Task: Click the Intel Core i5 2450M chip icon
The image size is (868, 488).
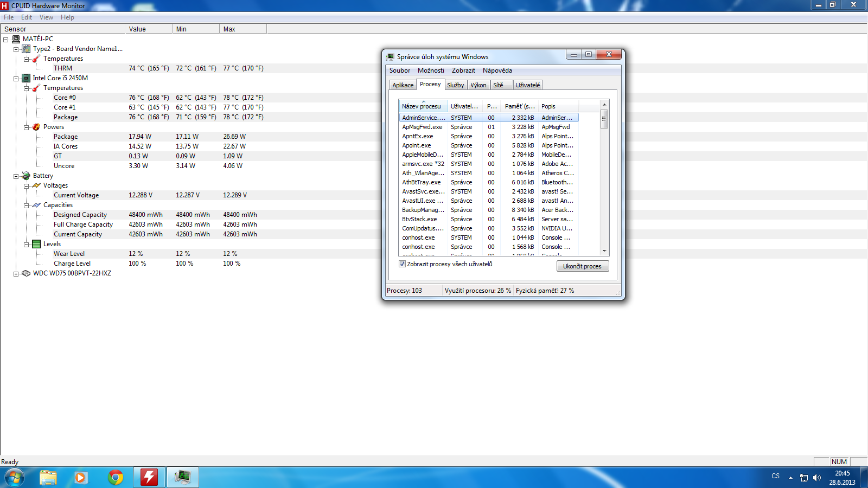Action: click(x=26, y=78)
